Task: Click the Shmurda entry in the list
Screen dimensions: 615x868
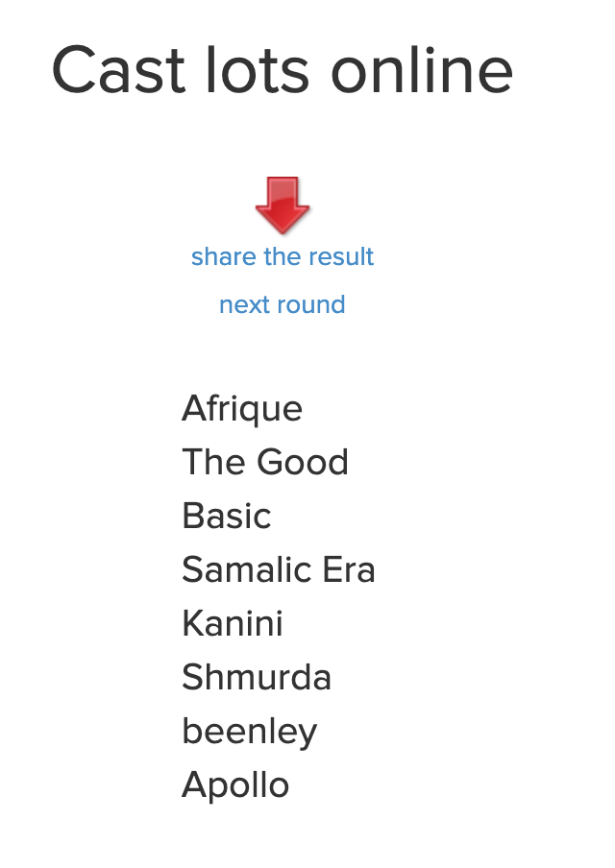Action: coord(257,677)
